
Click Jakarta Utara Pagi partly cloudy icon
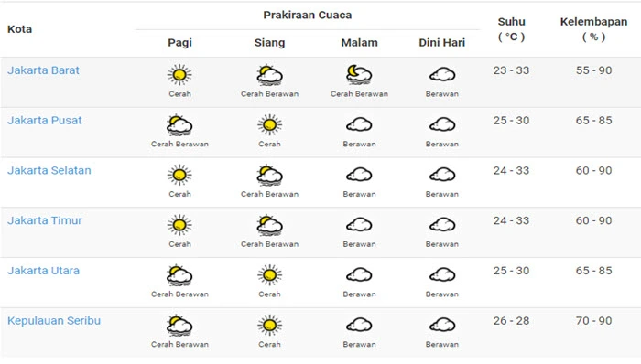coord(179,275)
